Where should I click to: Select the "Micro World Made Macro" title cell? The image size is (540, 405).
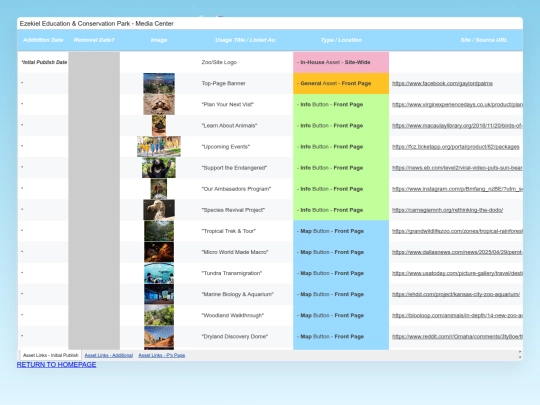pyautogui.click(x=246, y=252)
